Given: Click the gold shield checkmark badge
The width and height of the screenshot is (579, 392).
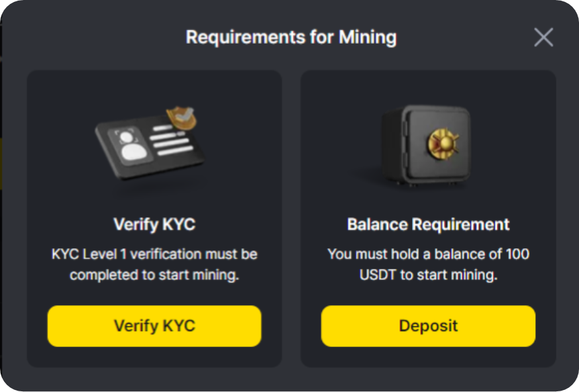Looking at the screenshot, I should pos(182,117).
